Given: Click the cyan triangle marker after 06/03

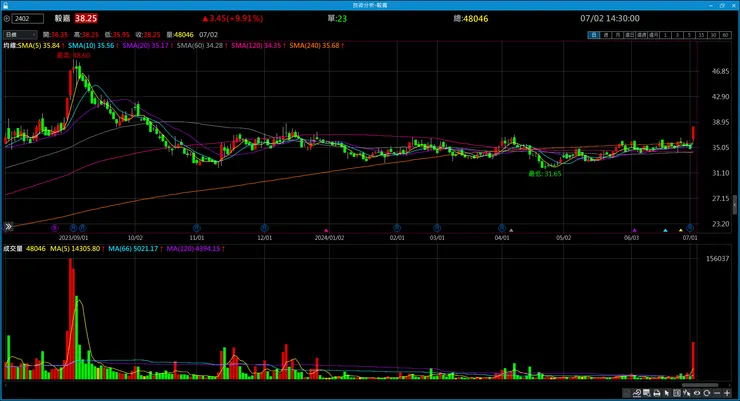Looking at the screenshot, I should 665,230.
